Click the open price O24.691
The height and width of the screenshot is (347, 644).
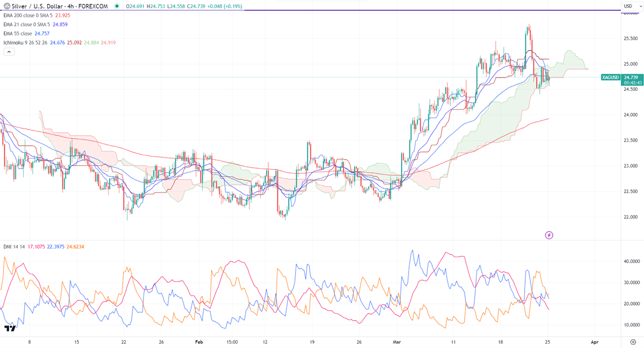135,6
